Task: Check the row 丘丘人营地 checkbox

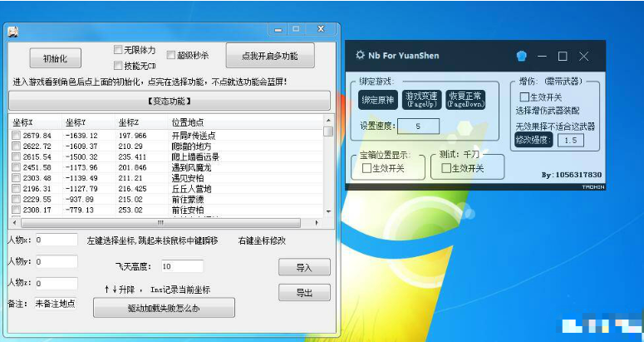Action: (x=16, y=189)
